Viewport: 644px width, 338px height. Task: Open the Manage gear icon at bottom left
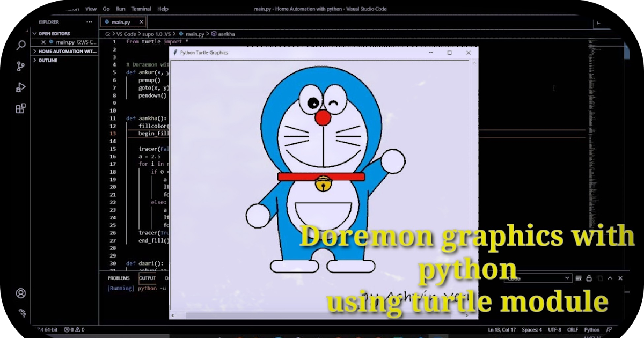click(20, 313)
